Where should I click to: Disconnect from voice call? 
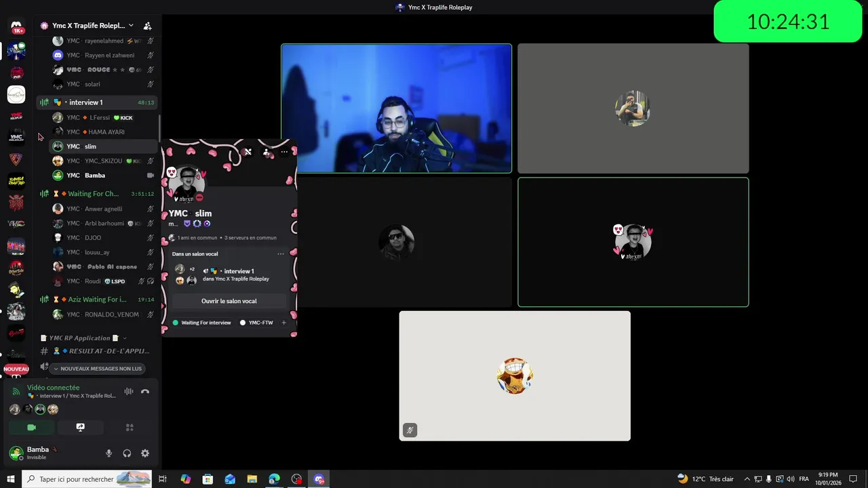[x=145, y=392]
